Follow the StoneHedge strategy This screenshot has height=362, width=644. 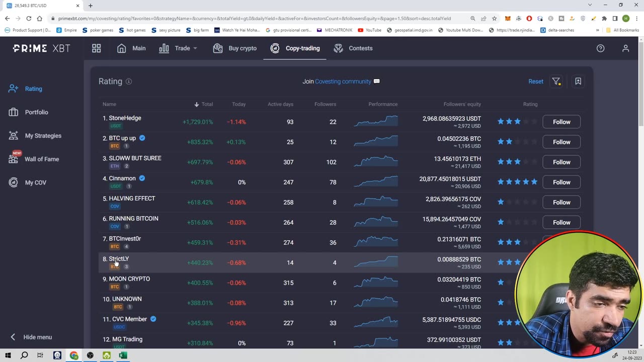click(x=561, y=122)
